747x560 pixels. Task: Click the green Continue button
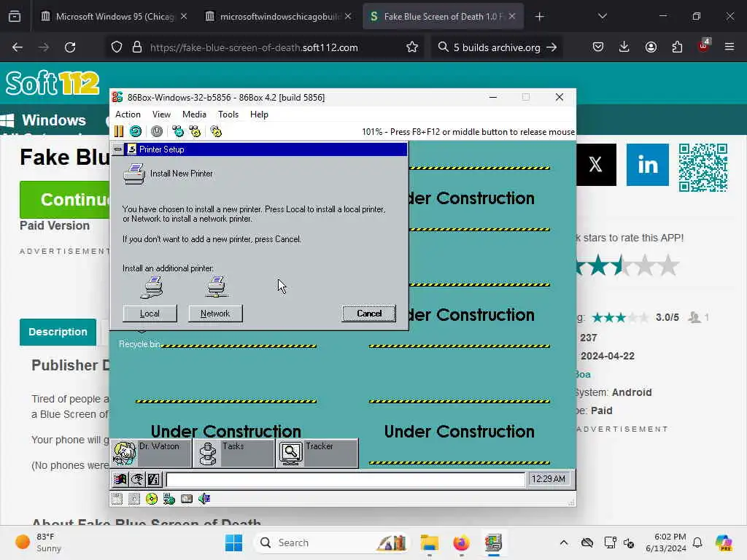[x=65, y=200]
